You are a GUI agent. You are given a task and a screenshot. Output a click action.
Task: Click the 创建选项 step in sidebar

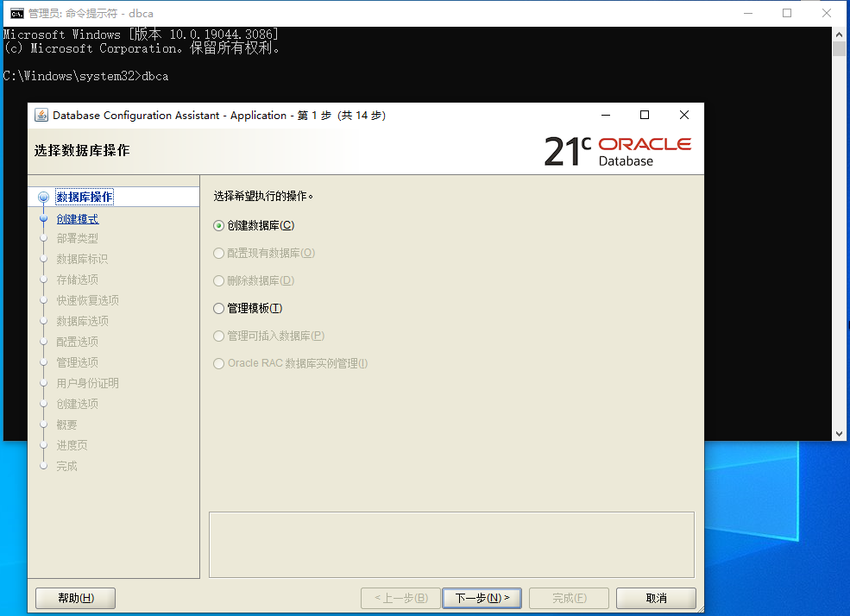(x=78, y=404)
